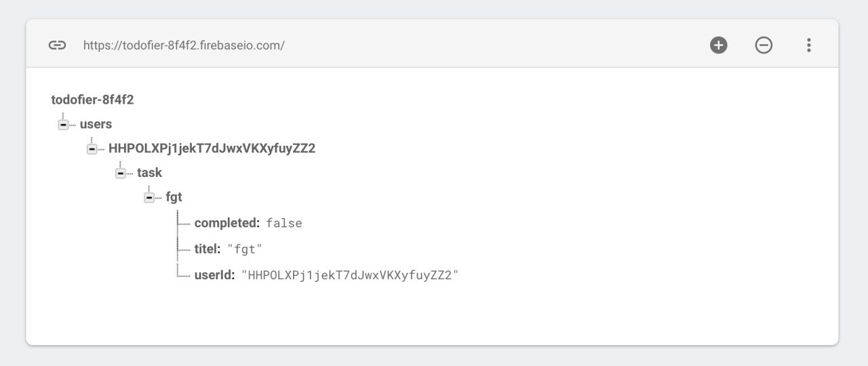Click the completed key label

pyautogui.click(x=227, y=223)
